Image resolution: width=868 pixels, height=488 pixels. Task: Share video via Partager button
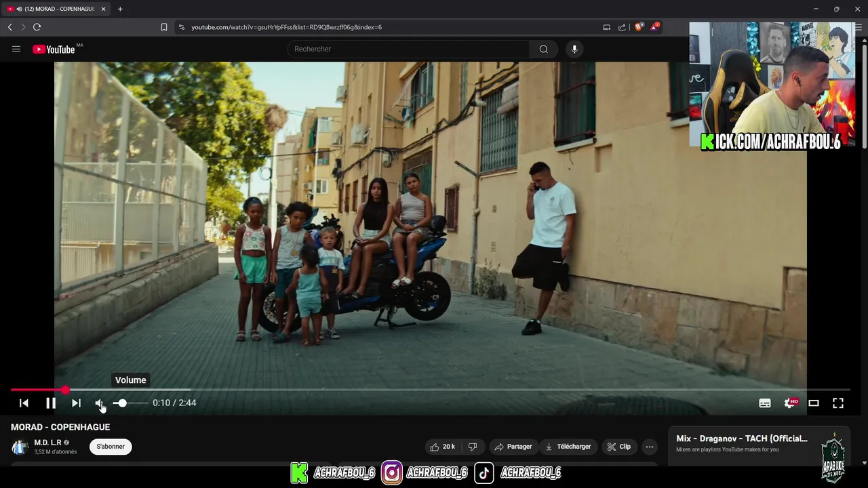pos(513,447)
